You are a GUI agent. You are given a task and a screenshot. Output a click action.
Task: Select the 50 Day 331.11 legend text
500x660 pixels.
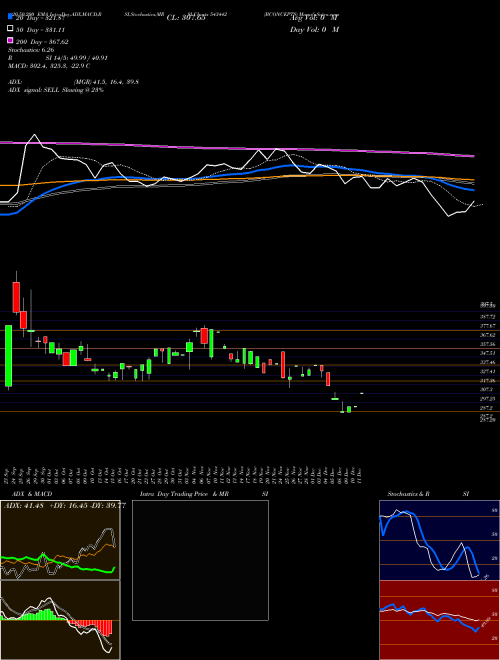pos(40,29)
